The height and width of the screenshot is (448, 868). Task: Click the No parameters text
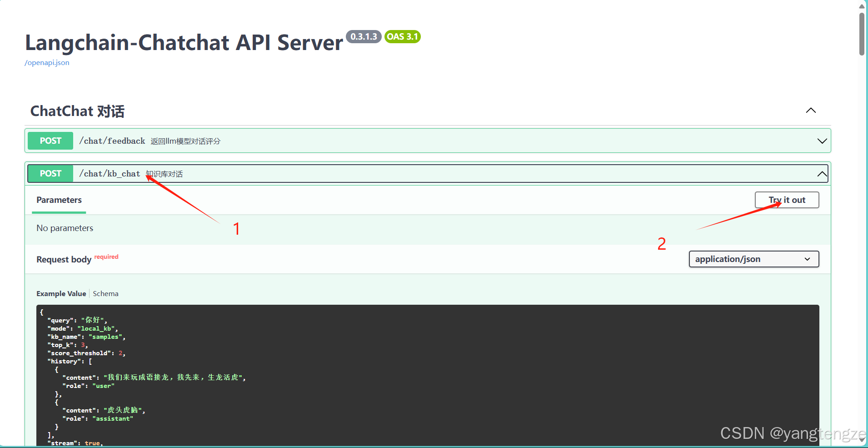[x=65, y=228]
